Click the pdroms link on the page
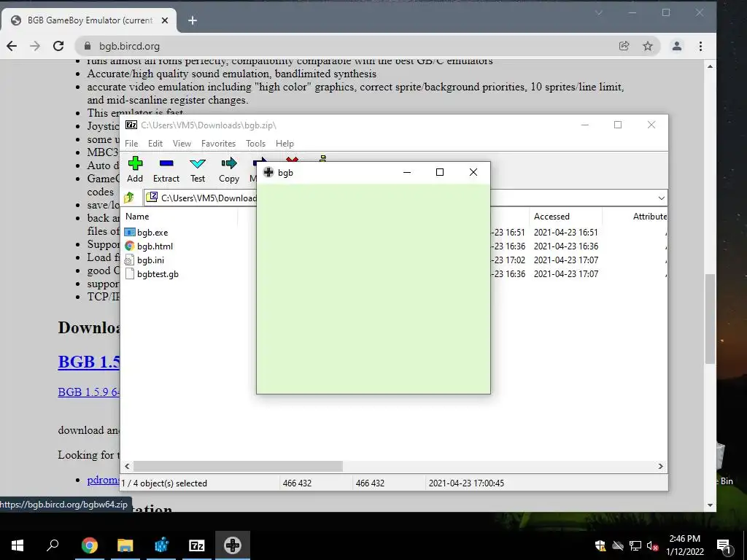The width and height of the screenshot is (747, 560). tap(104, 480)
